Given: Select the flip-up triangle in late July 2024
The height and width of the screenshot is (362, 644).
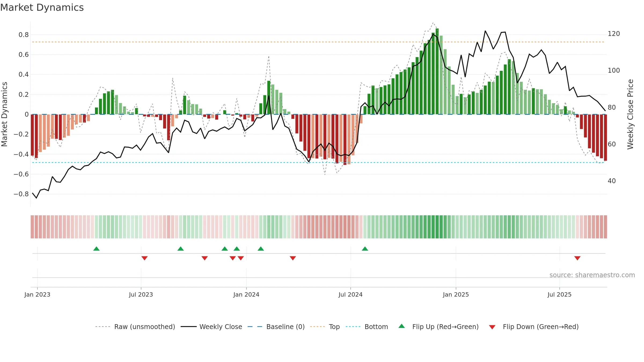Looking at the screenshot, I should 365,249.
